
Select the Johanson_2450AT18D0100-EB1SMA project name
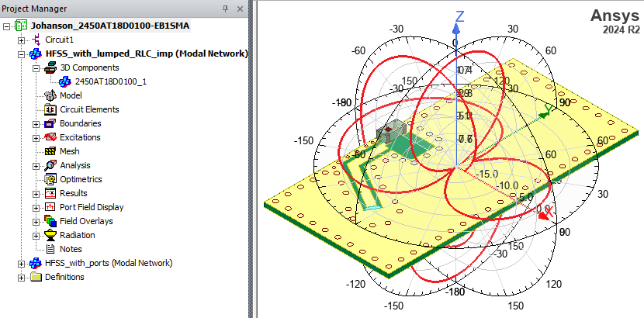point(110,26)
